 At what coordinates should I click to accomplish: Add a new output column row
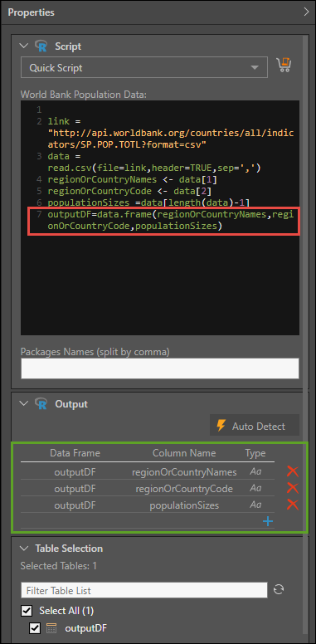268,522
